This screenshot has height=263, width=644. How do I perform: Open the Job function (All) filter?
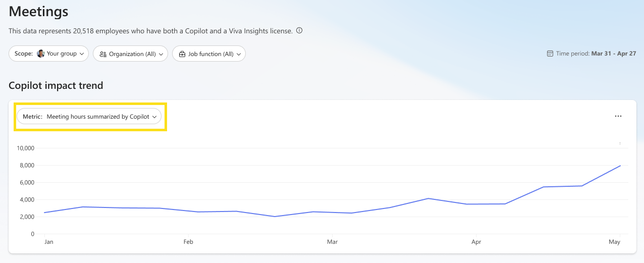pos(209,54)
